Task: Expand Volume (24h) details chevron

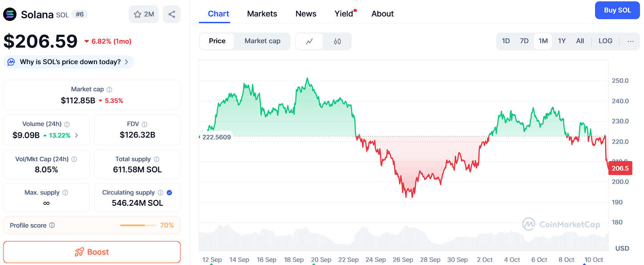Action: tap(77, 135)
